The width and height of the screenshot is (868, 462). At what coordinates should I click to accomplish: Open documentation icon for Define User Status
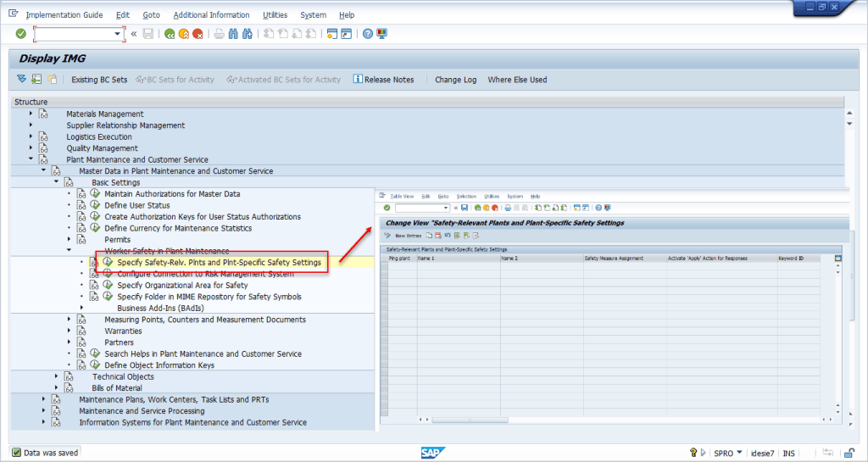click(81, 205)
